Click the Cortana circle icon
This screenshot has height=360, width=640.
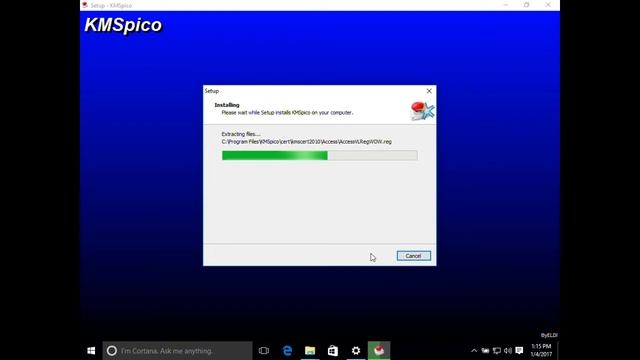(112, 351)
